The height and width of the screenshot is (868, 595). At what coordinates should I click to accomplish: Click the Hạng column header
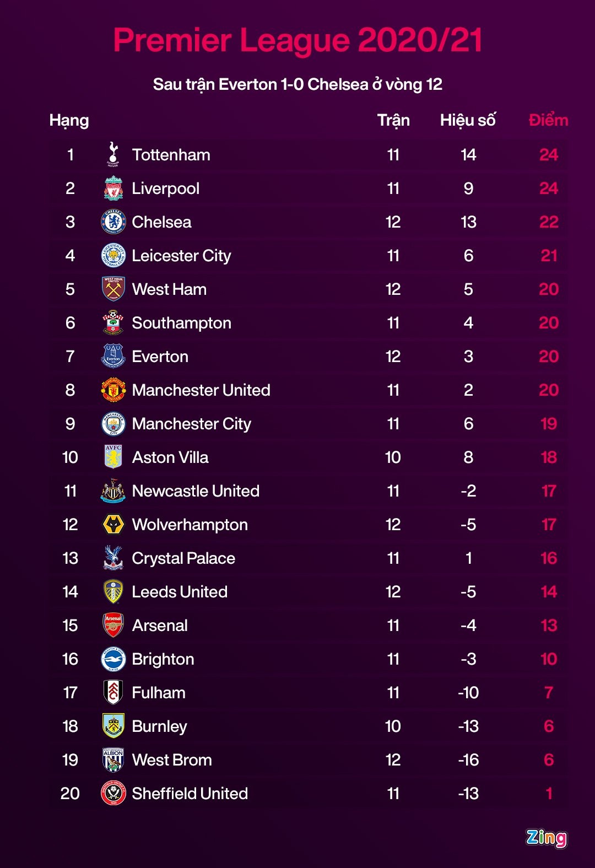click(x=69, y=120)
